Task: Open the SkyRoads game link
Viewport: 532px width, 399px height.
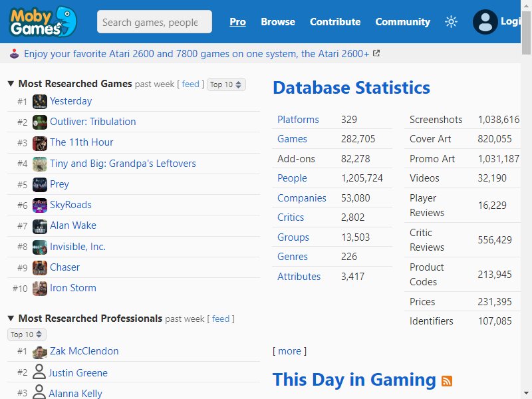Action: coord(70,205)
